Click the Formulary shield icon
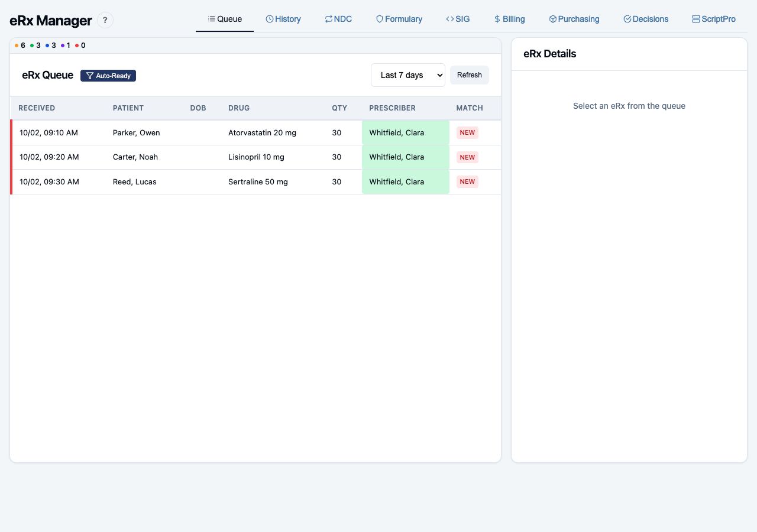 (x=380, y=19)
